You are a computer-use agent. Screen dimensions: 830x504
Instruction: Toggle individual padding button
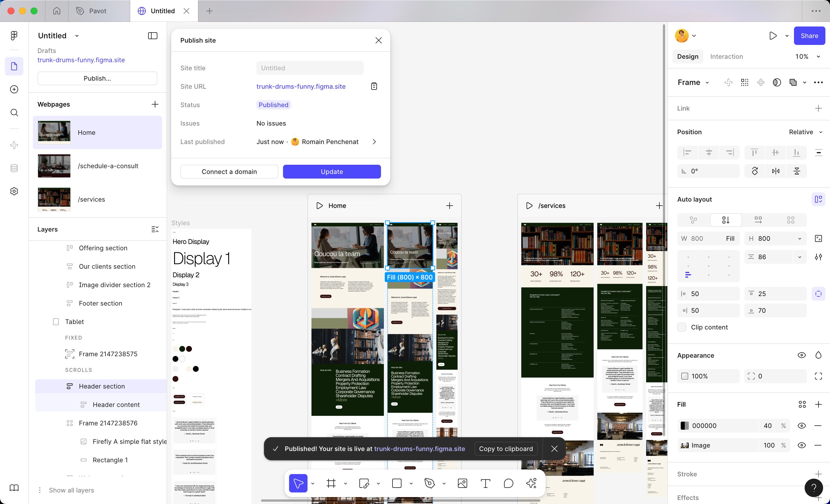[818, 293]
